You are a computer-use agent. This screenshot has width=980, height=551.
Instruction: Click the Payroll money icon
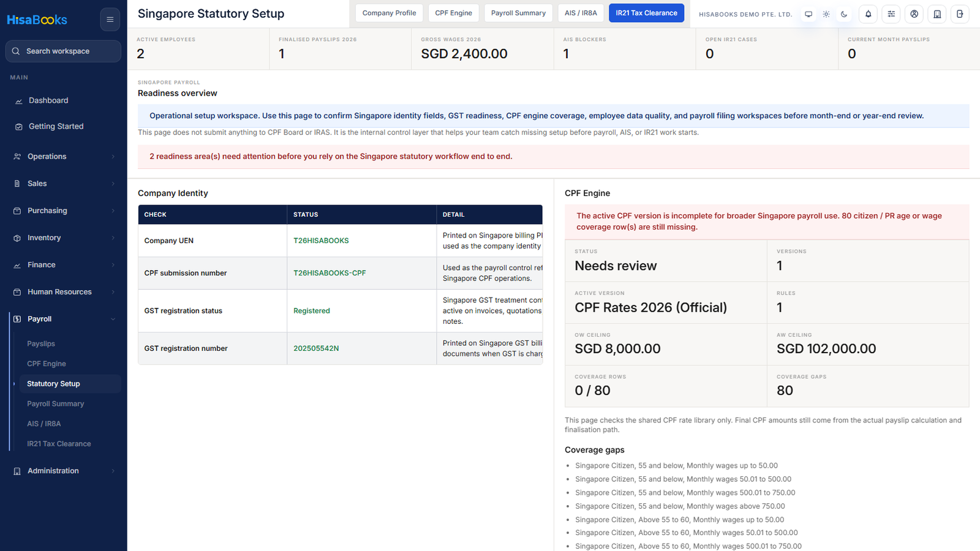[x=17, y=319]
